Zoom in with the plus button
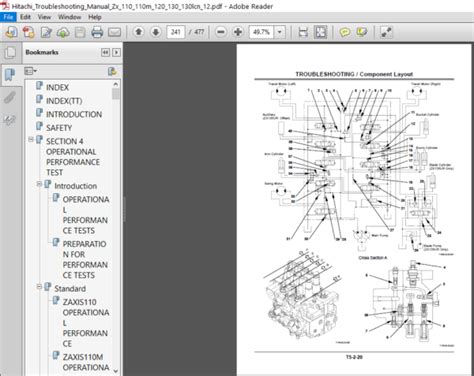Viewport: 474px width, 376px height. click(238, 32)
